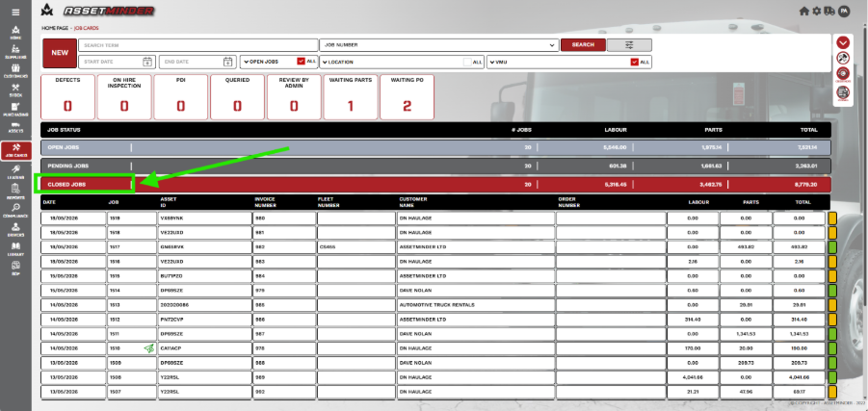Open the Assets sidebar section

click(16, 127)
